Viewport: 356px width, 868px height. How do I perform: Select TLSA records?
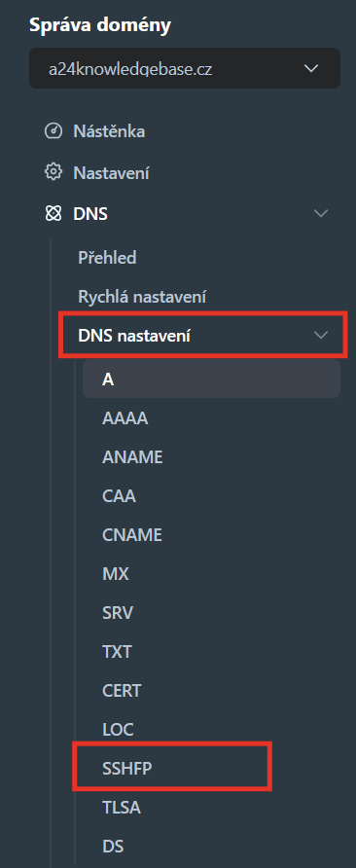122,808
